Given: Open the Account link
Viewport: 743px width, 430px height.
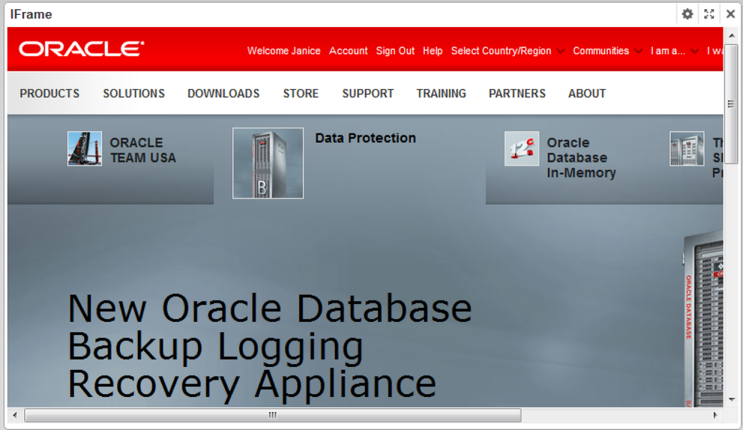Looking at the screenshot, I should coord(348,51).
